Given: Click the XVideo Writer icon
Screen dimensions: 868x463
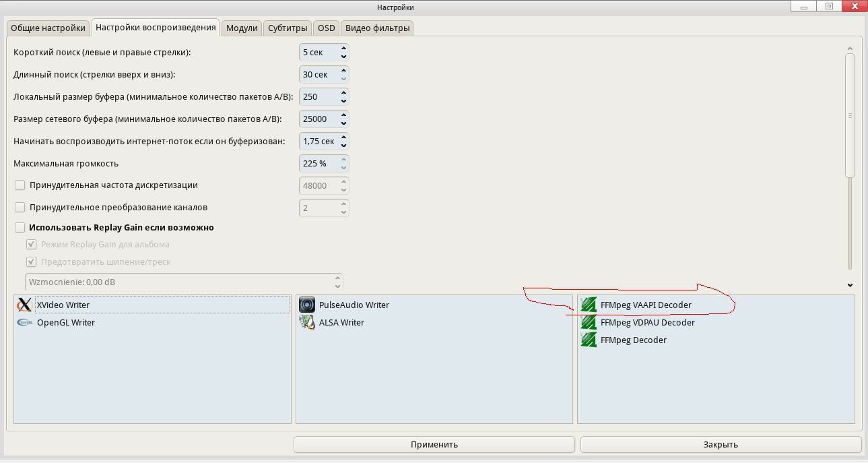Looking at the screenshot, I should (x=24, y=305).
